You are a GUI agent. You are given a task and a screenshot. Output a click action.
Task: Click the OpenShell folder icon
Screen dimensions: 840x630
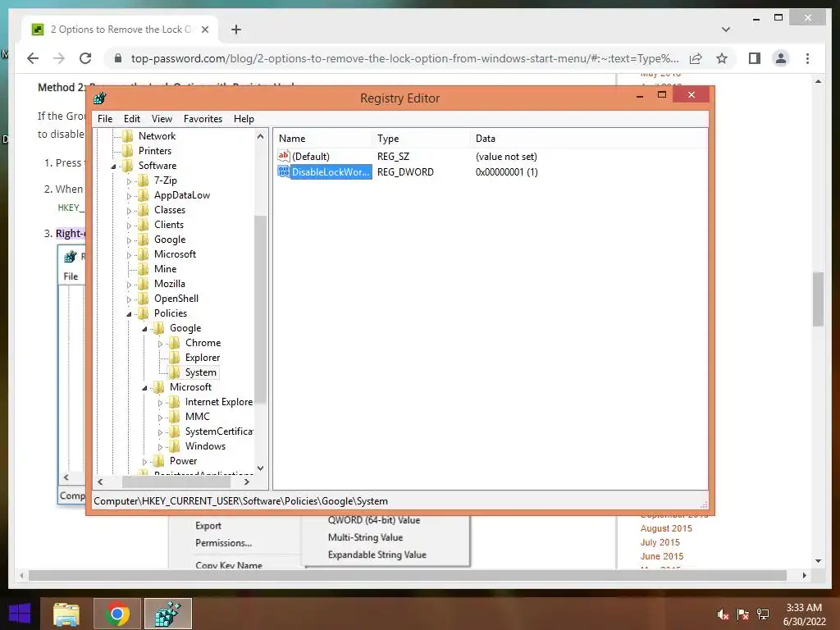(x=144, y=299)
